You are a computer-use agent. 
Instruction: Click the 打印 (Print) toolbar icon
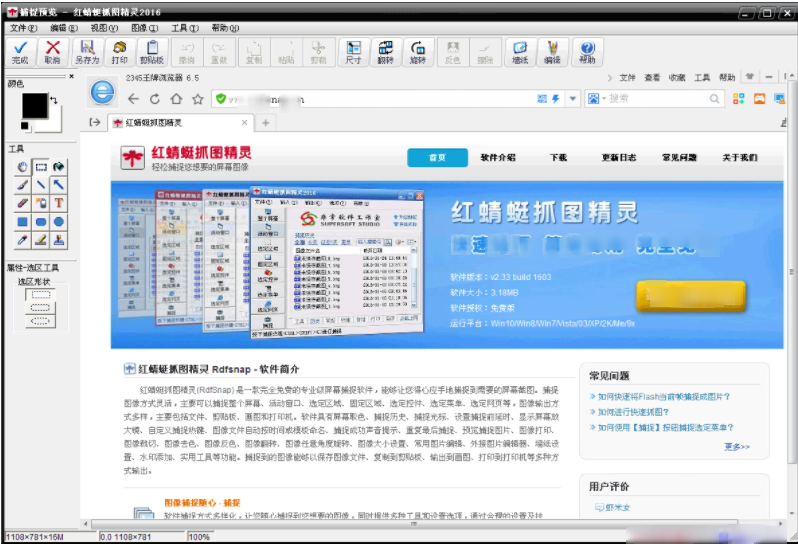tap(119, 52)
